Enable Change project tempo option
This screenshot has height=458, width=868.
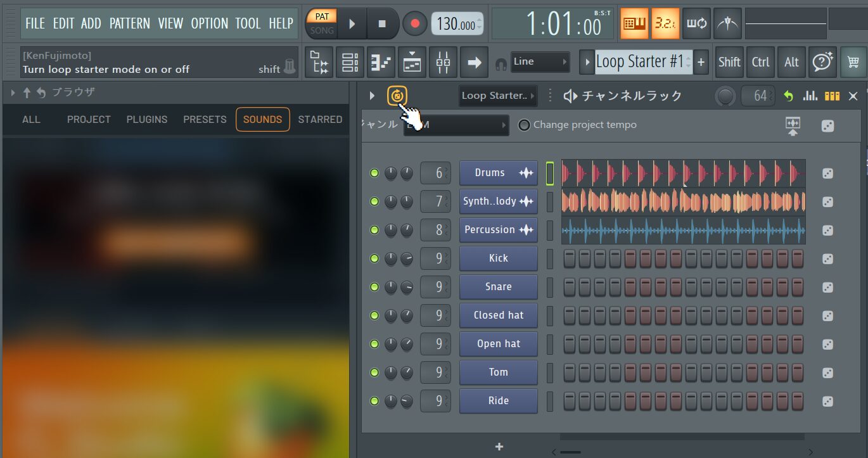pyautogui.click(x=525, y=125)
